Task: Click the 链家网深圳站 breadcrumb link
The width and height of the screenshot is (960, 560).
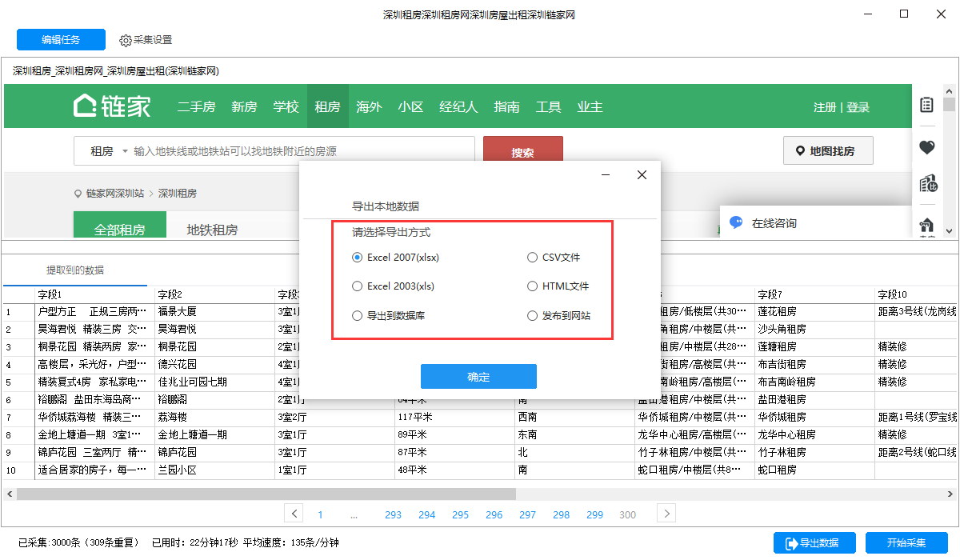Action: (114, 193)
